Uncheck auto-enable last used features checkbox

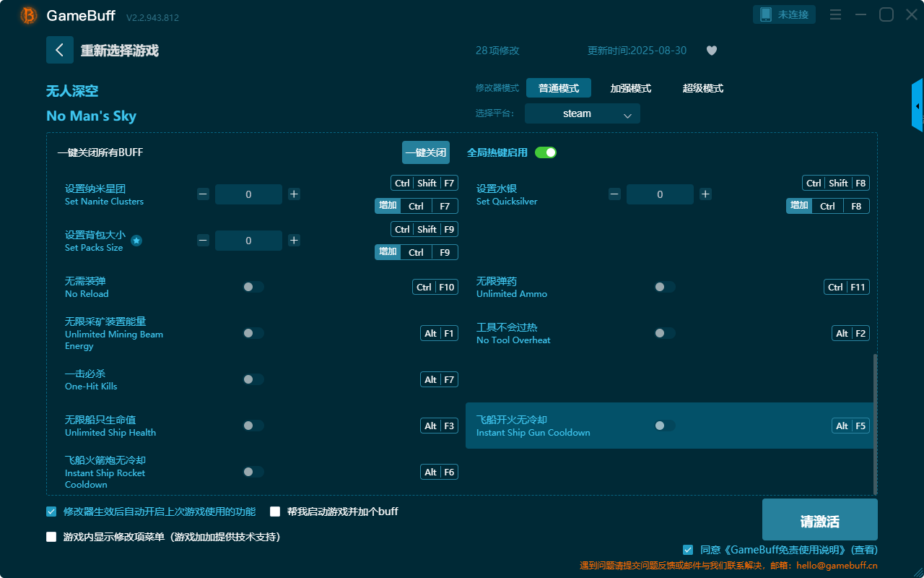pyautogui.click(x=51, y=512)
